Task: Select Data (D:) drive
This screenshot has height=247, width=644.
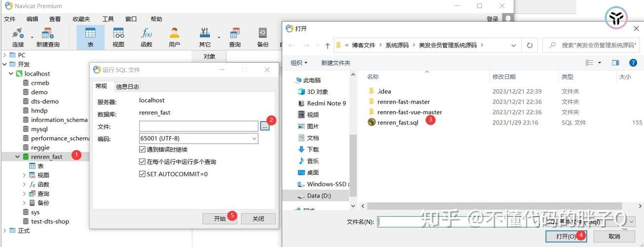Action: [319, 196]
